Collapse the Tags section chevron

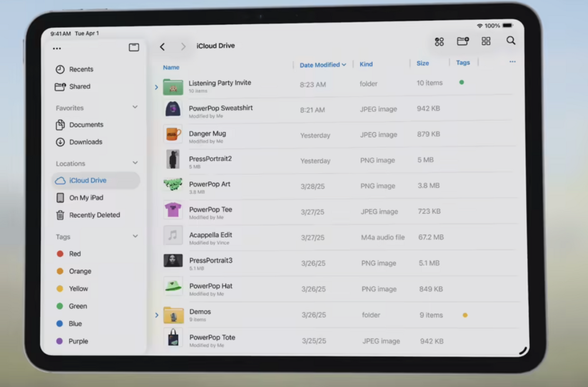pyautogui.click(x=135, y=236)
